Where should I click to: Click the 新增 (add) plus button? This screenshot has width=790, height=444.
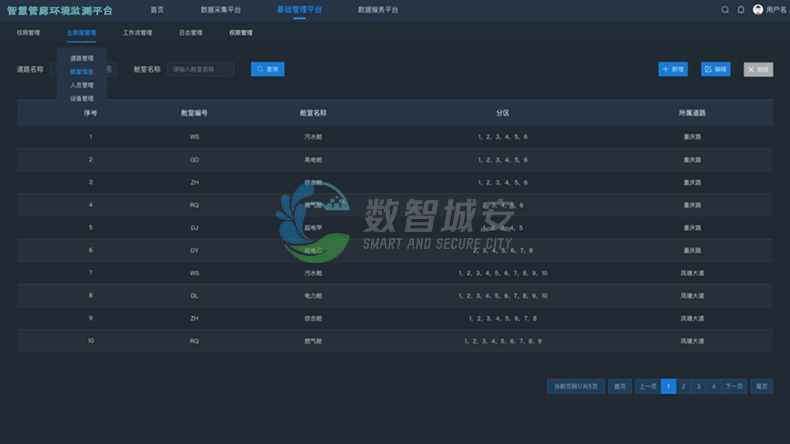coord(673,69)
